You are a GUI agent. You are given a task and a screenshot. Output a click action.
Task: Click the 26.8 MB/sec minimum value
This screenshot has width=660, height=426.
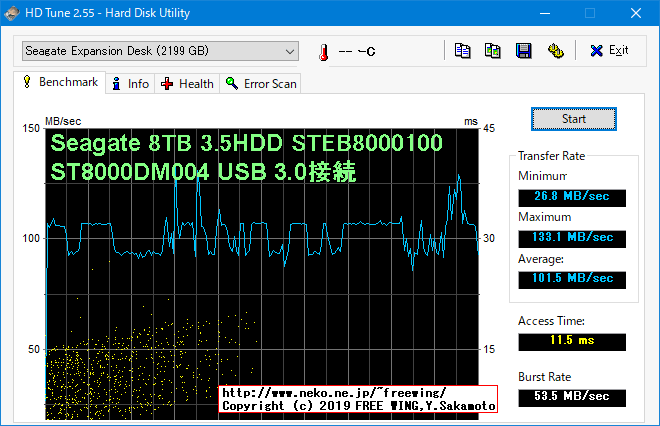[x=572, y=198]
